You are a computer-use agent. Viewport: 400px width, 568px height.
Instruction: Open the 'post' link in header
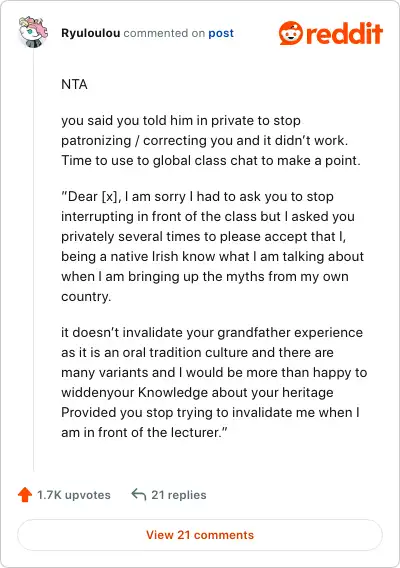click(x=221, y=33)
